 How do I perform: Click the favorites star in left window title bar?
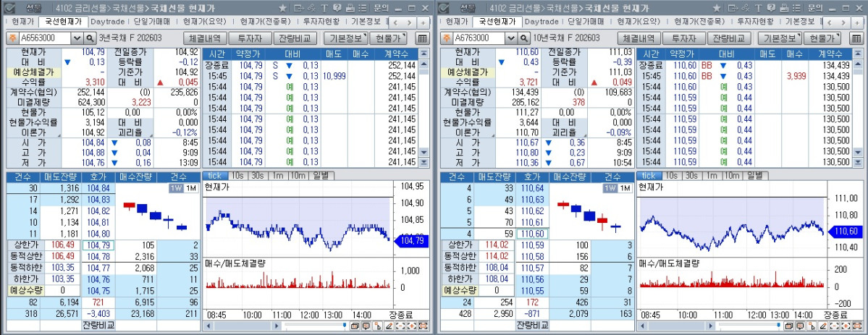283,8
